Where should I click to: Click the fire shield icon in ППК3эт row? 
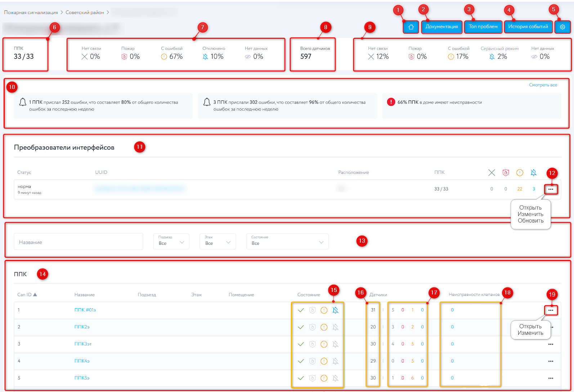click(x=313, y=344)
